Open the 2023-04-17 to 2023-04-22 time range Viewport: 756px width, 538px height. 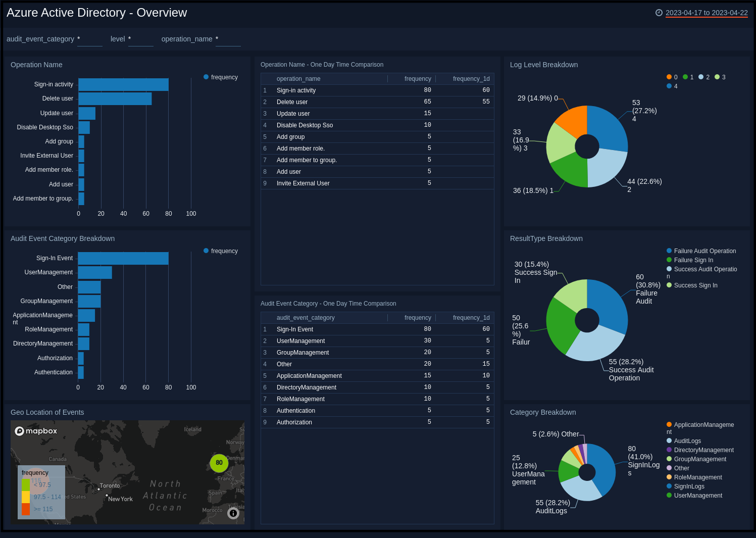tap(707, 13)
